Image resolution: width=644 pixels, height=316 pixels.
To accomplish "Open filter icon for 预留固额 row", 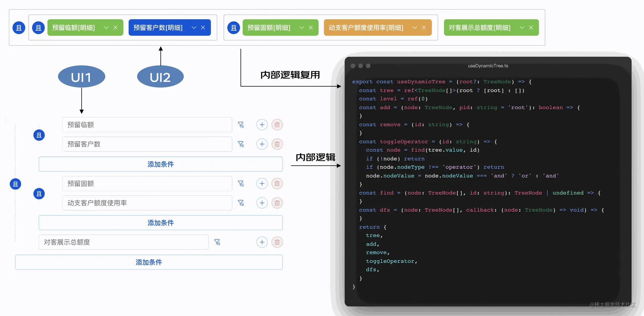I will [x=241, y=184].
